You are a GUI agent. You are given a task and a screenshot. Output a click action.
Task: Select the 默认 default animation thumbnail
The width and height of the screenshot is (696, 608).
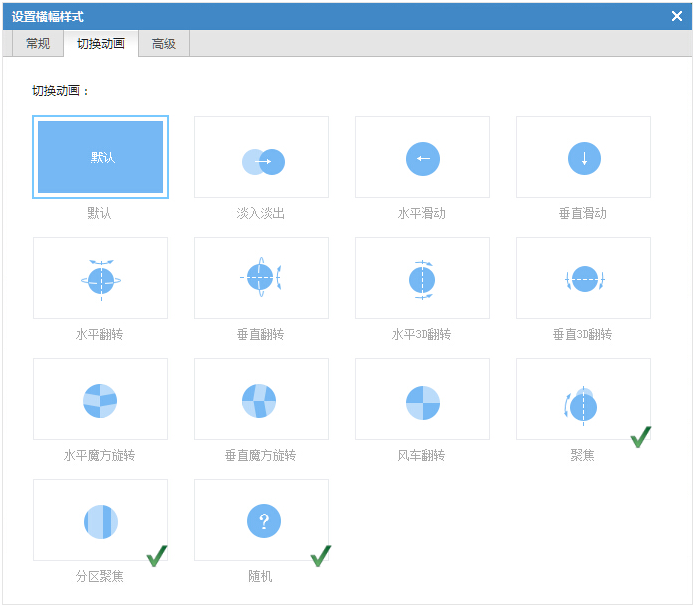click(100, 157)
